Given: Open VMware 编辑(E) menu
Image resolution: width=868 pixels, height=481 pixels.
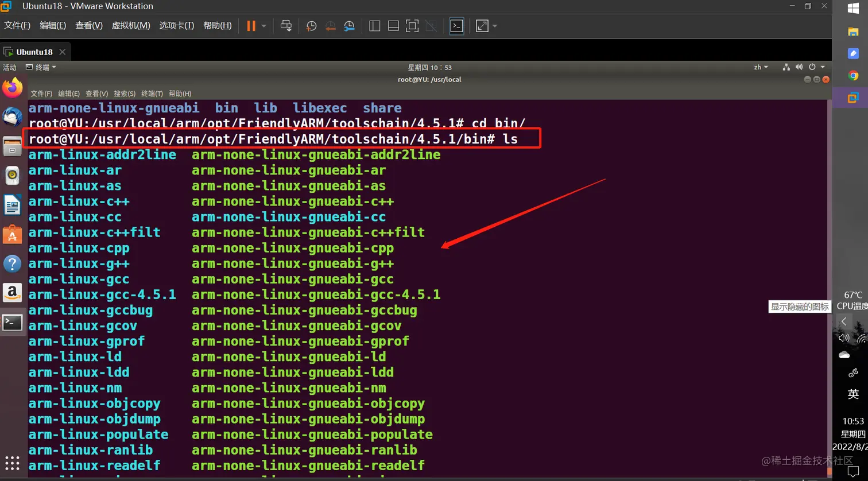Looking at the screenshot, I should (53, 26).
